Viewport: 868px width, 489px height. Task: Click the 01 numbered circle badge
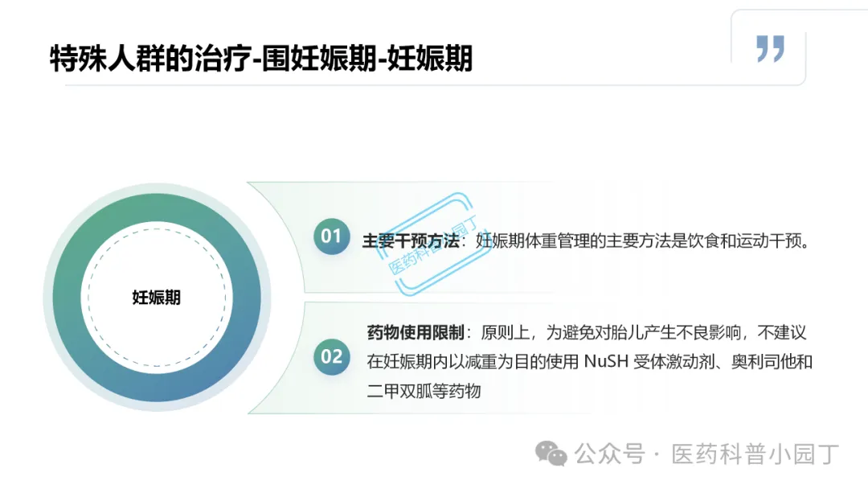click(x=331, y=236)
